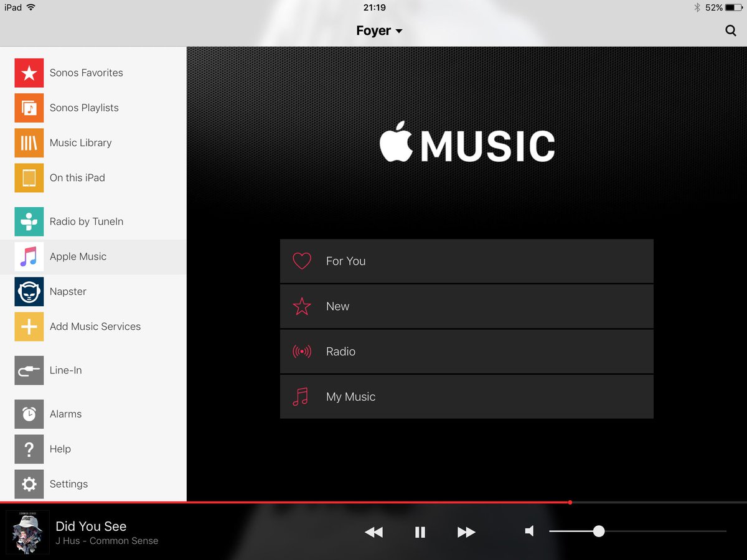
Task: Tap the battery indicator in status bar
Action: (733, 7)
